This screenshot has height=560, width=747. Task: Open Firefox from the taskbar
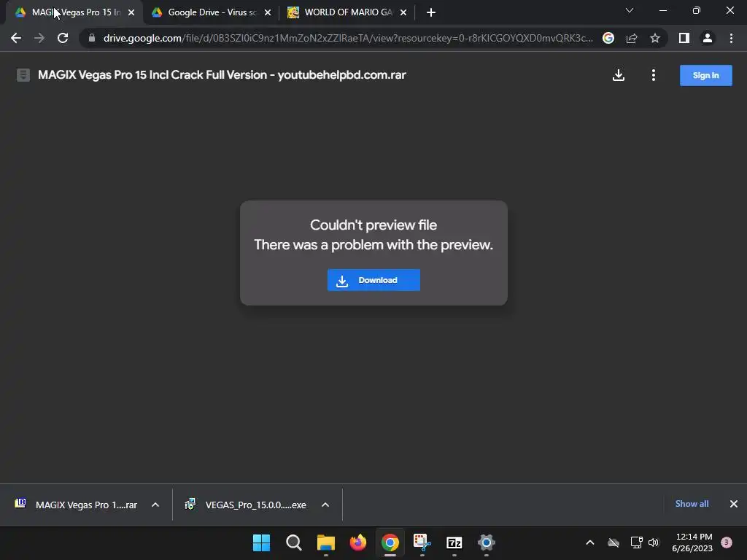tap(357, 542)
